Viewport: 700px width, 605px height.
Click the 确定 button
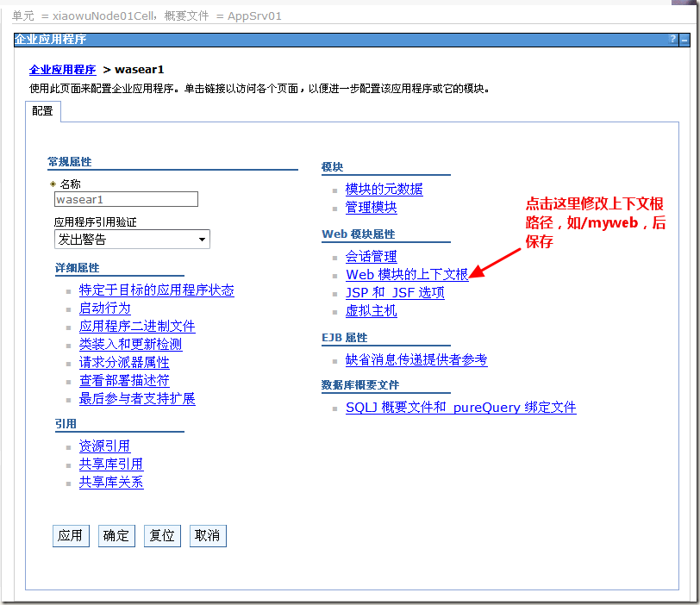[116, 535]
